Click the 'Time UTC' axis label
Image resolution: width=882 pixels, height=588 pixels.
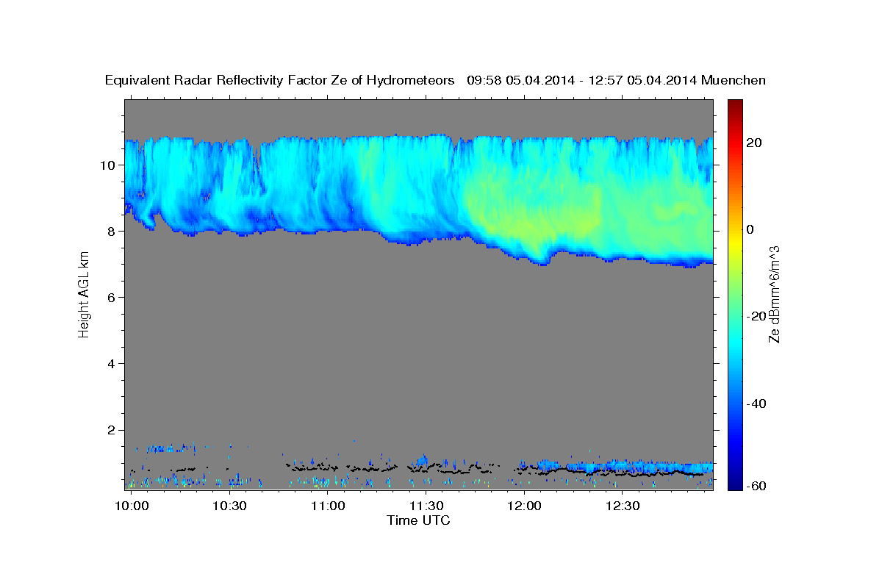click(418, 520)
